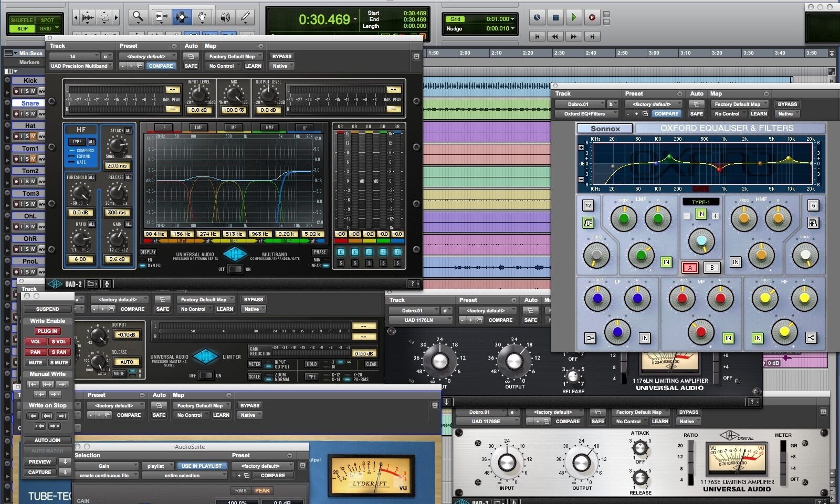Image resolution: width=840 pixels, height=504 pixels.
Task: Click the Fast Forward transport button
Action: [574, 36]
